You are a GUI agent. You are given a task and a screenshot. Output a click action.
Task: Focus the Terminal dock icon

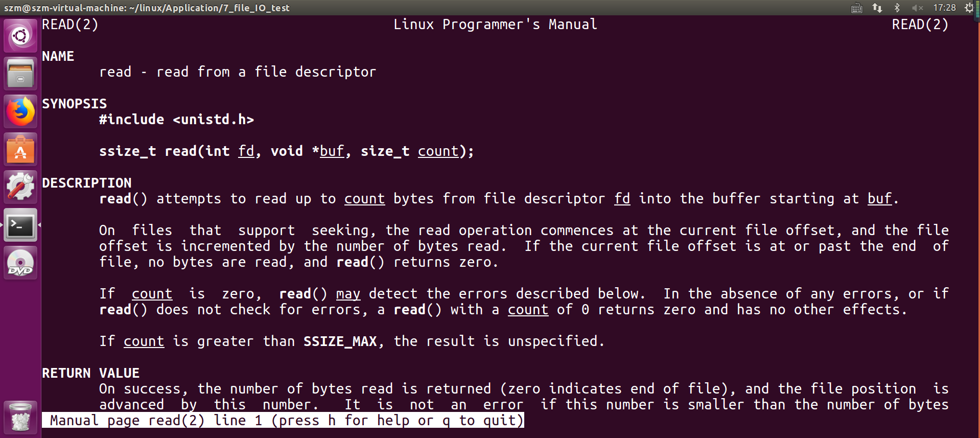(x=20, y=225)
